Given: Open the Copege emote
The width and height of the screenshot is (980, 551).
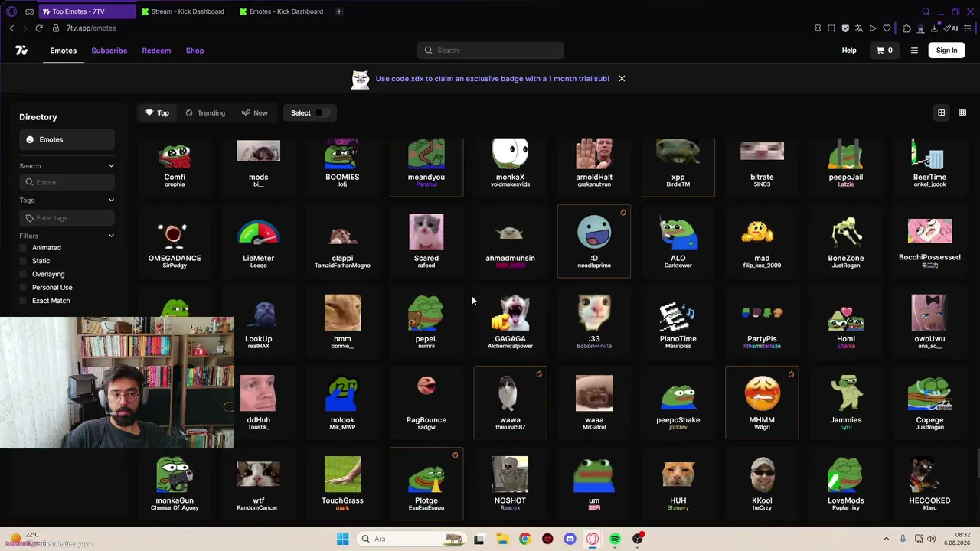Looking at the screenshot, I should pyautogui.click(x=929, y=403).
